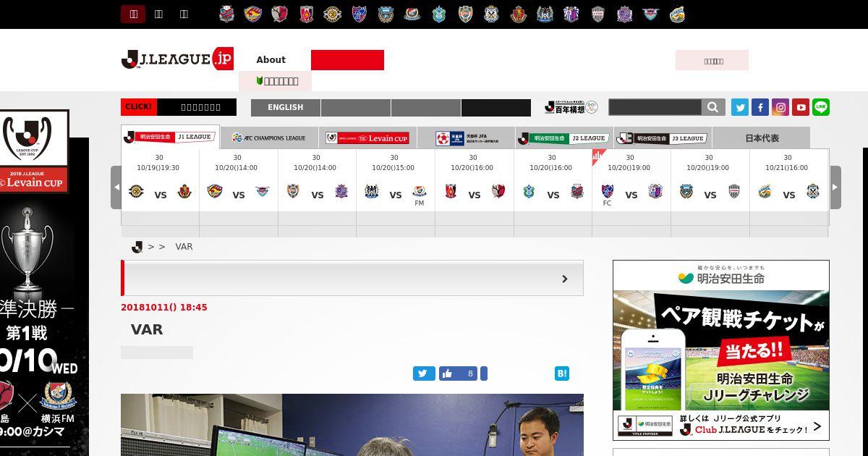Focus the site search input field
The image size is (868, 456).
pos(655,107)
